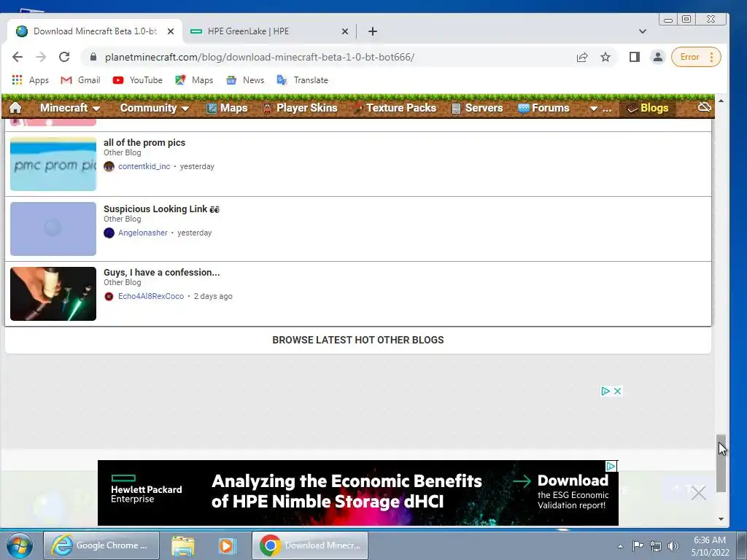Image resolution: width=747 pixels, height=560 pixels.
Task: Open Servers section
Action: click(x=477, y=108)
